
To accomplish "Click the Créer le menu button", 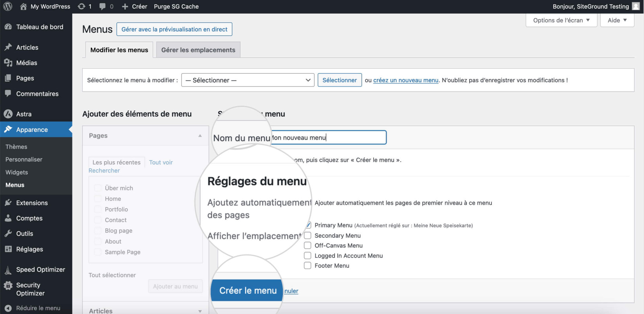I will point(247,291).
